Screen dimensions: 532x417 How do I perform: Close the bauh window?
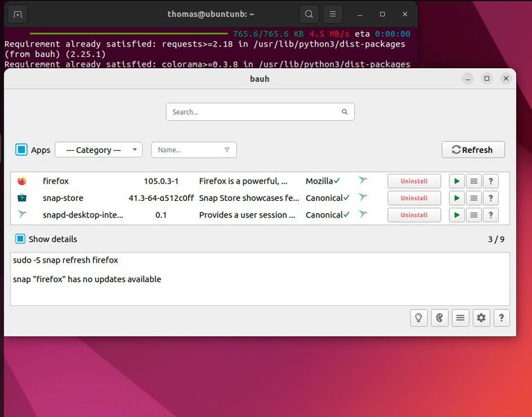[506, 79]
